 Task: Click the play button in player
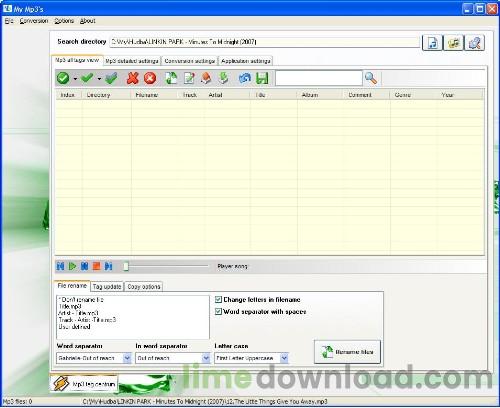click(x=72, y=266)
